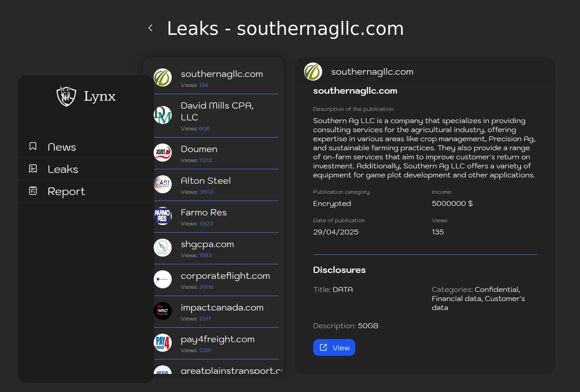This screenshot has width=580, height=392.
Task: Click the view count '2317' under impactcanada.com
Action: click(x=205, y=319)
